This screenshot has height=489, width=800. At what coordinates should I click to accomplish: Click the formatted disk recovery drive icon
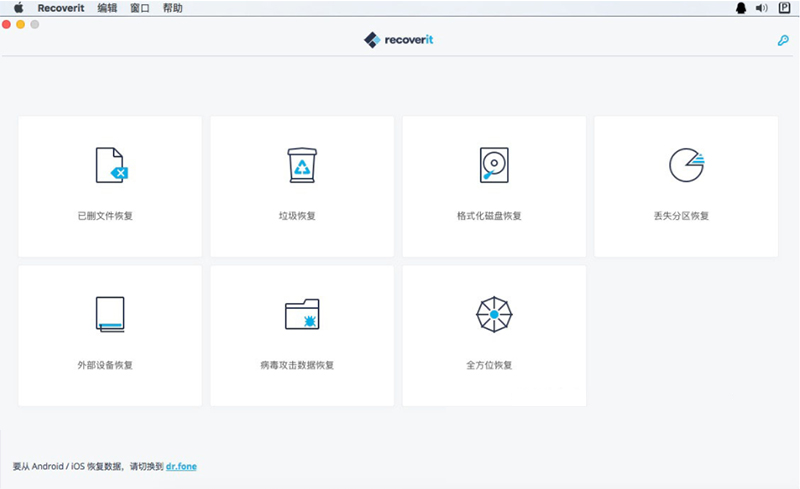pyautogui.click(x=494, y=165)
